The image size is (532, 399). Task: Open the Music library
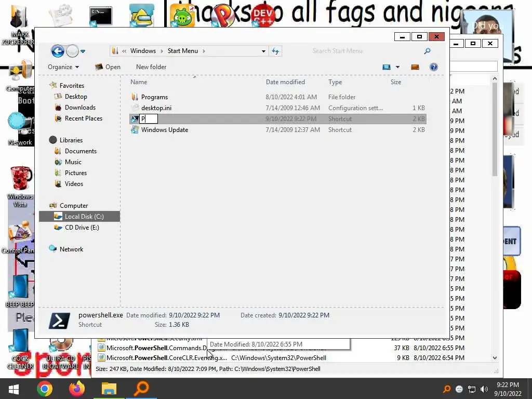(73, 162)
